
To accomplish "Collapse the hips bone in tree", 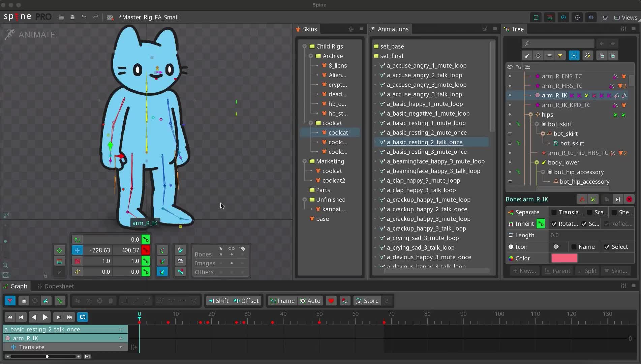I will point(531,115).
